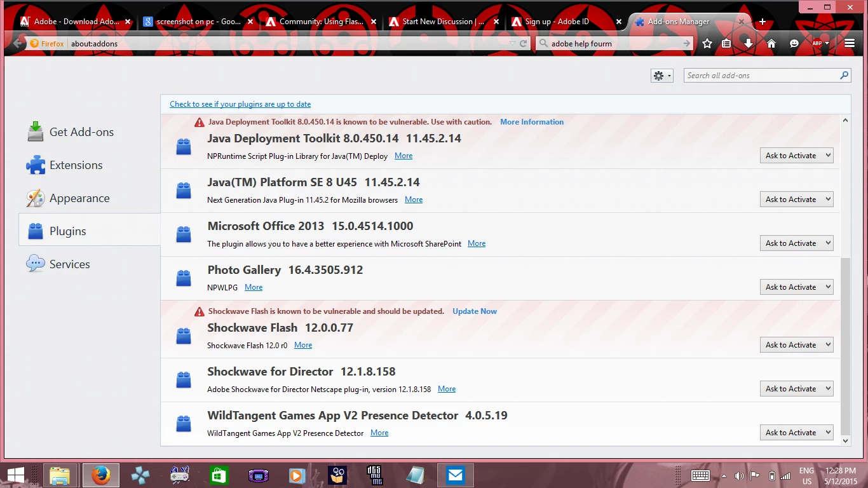
Task: Click the bookmark star icon
Action: [x=707, y=43]
